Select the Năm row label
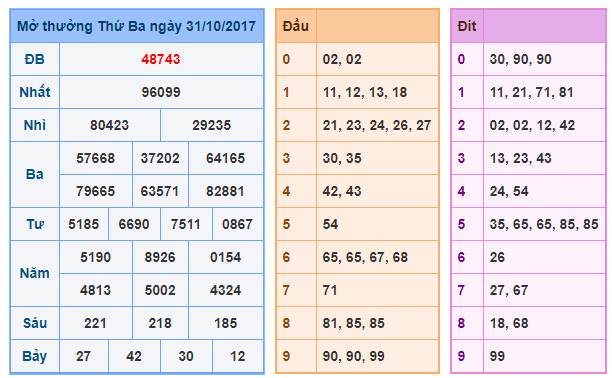Screen dimensions: 612x378 [x=35, y=273]
